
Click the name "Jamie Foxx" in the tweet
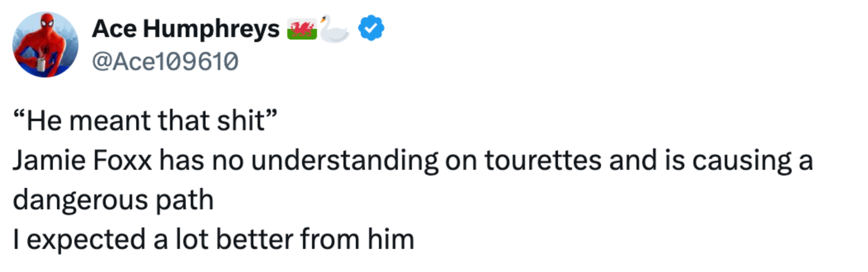coord(82,160)
